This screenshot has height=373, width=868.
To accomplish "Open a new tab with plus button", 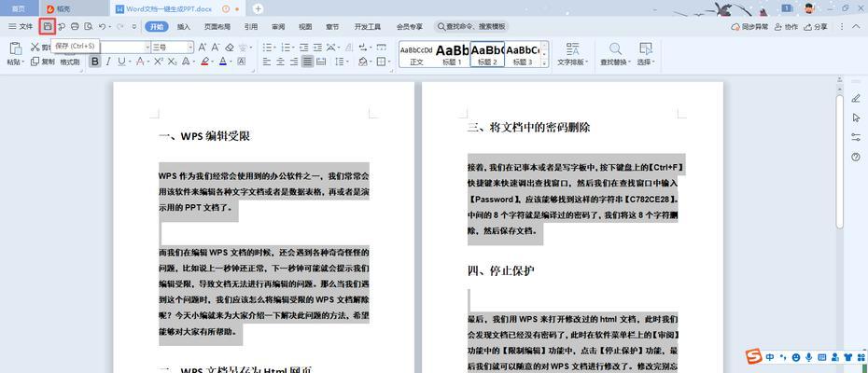I will (x=258, y=8).
